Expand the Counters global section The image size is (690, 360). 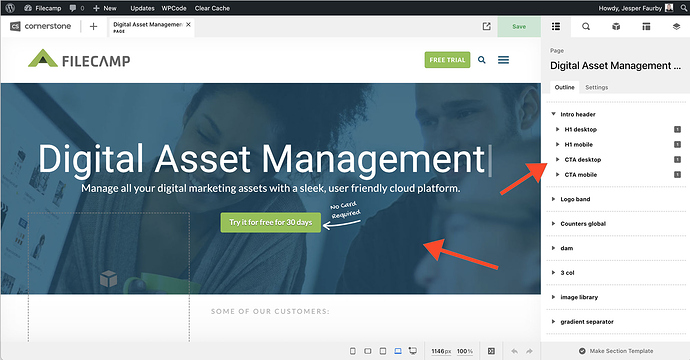(554, 224)
